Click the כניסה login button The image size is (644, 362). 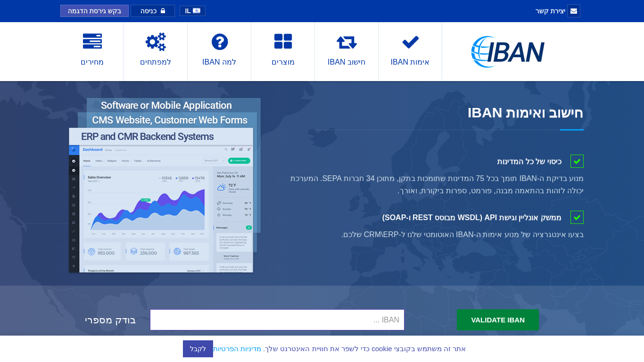(x=153, y=11)
